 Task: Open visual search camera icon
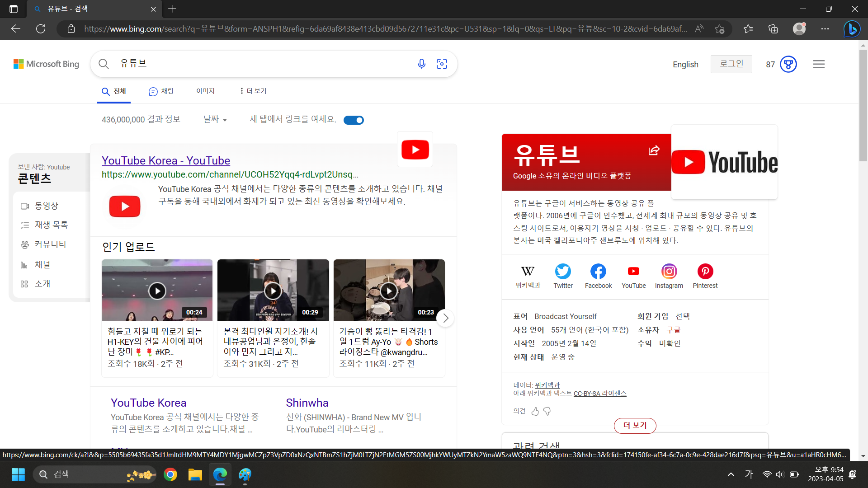coord(442,64)
